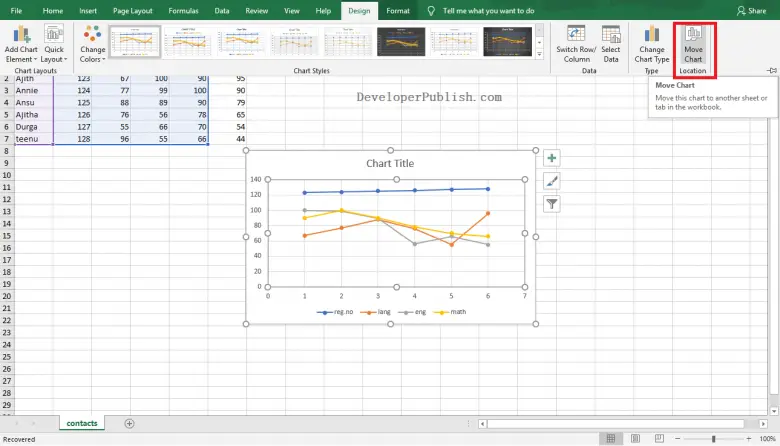Click the Chart Elements plus button

552,158
